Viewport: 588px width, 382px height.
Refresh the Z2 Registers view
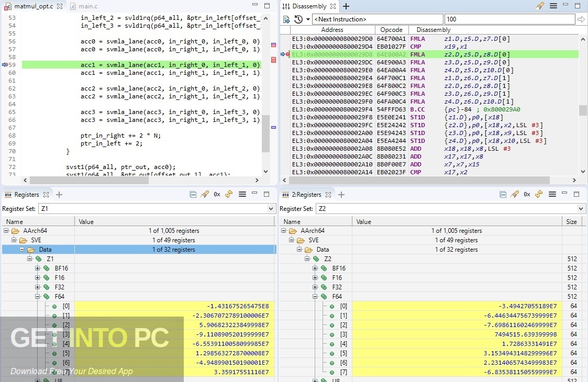(x=539, y=194)
